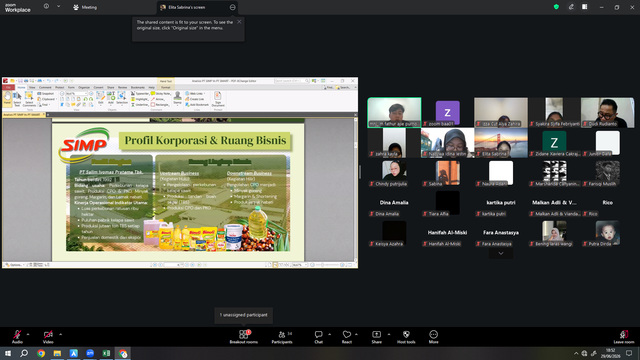Click the Add objects tool

(111, 98)
